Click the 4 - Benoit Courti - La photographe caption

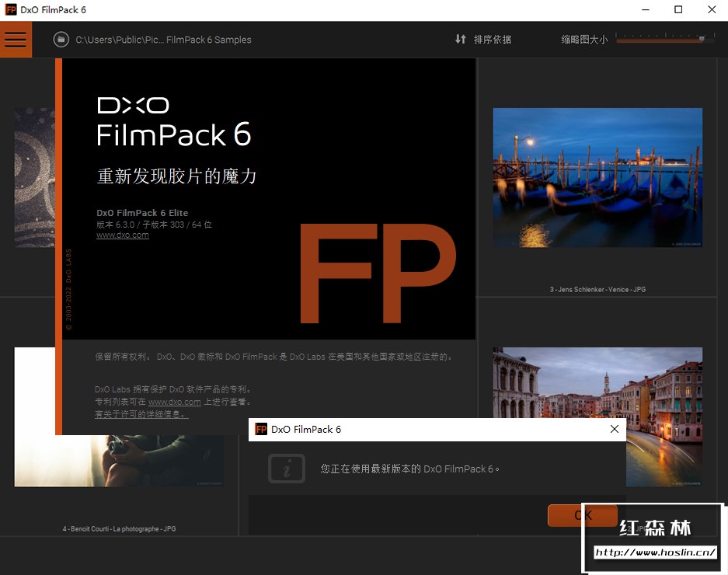tap(120, 528)
